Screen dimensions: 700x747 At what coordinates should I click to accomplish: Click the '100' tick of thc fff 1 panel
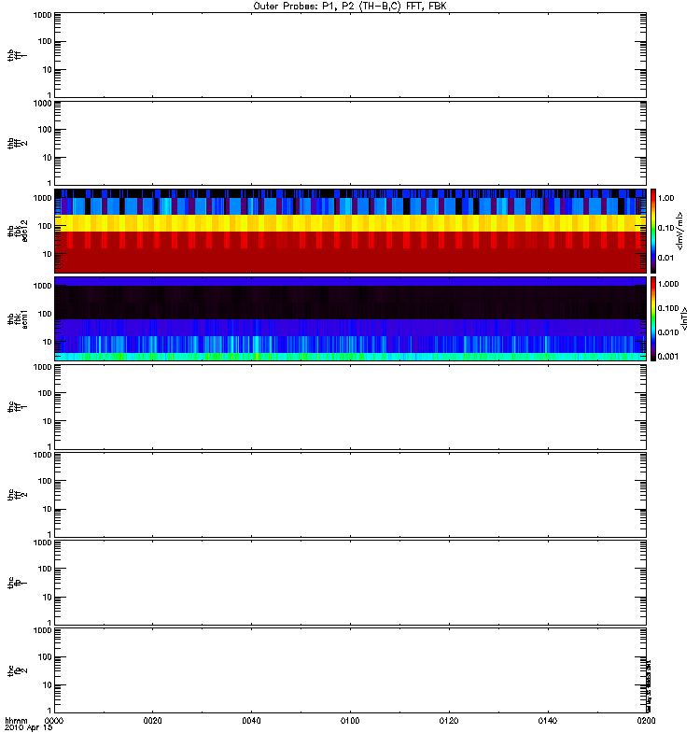(45, 393)
